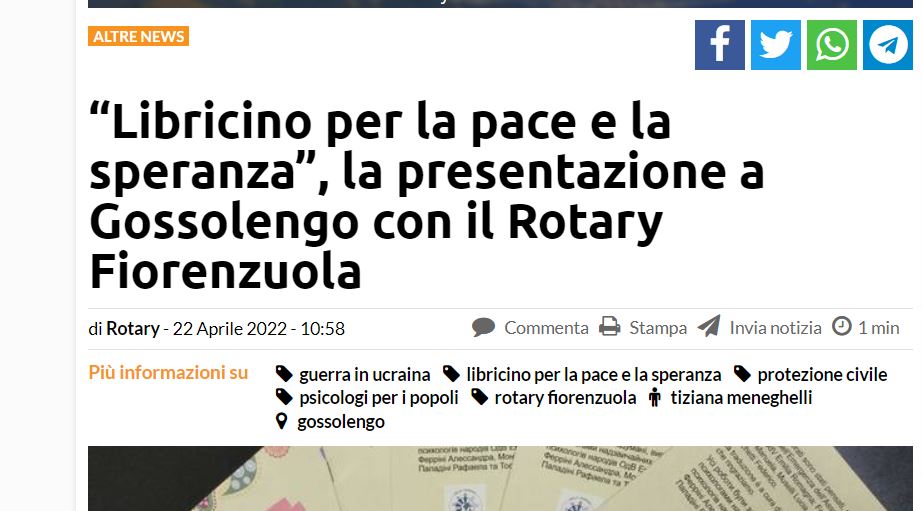This screenshot has width=922, height=511.
Task: Click the tag icon beside rotary fiorenzuola
Action: [x=479, y=398]
